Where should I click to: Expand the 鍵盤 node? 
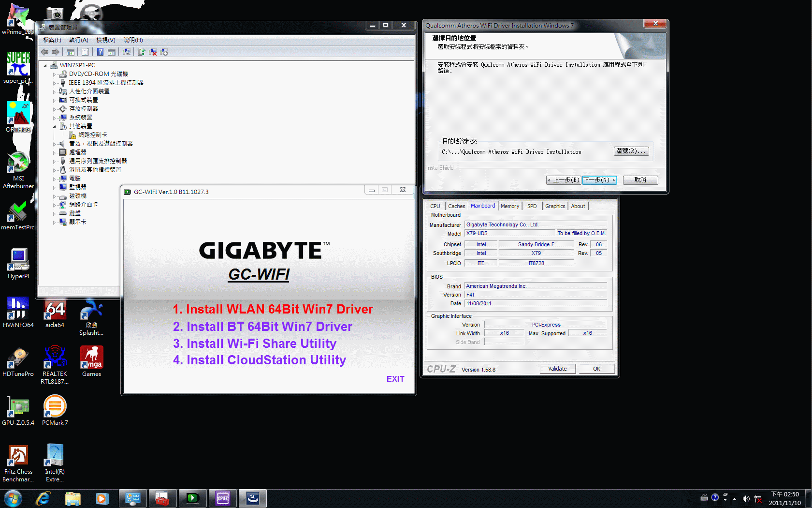tap(54, 214)
